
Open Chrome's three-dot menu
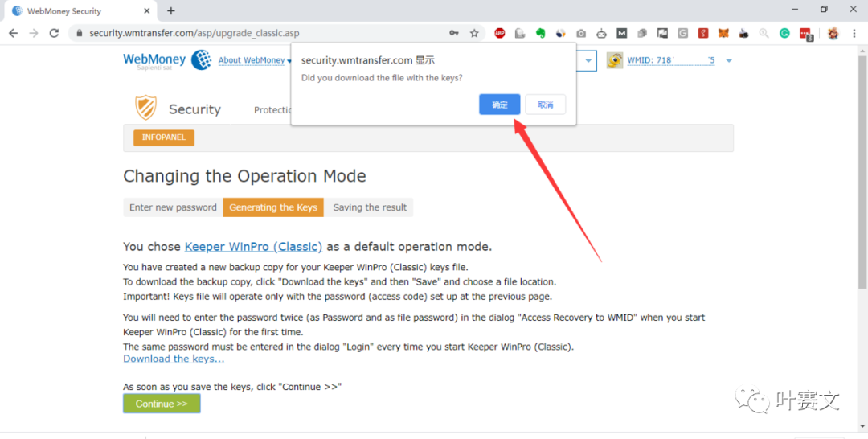click(x=854, y=33)
